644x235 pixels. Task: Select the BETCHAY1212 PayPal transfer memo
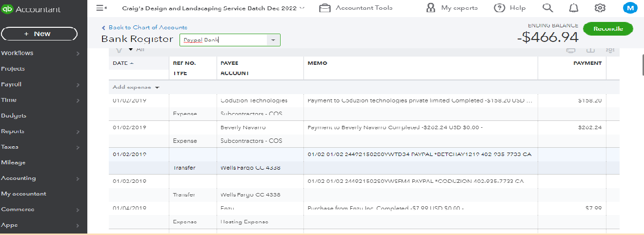pyautogui.click(x=420, y=155)
